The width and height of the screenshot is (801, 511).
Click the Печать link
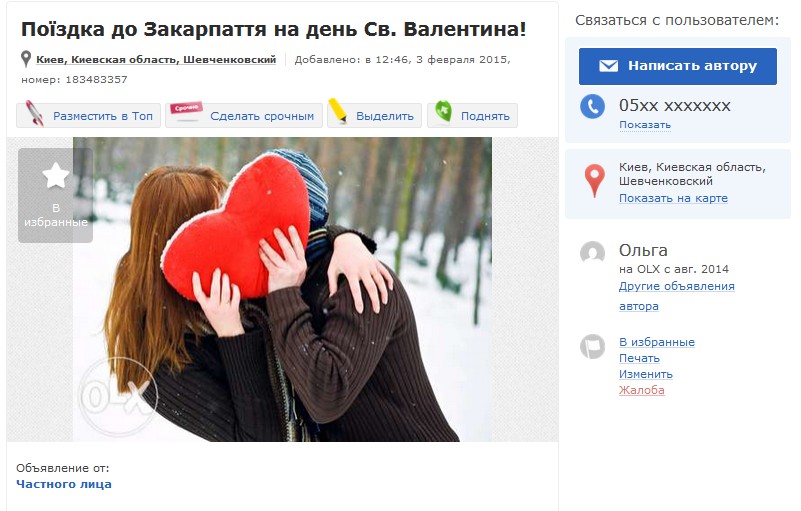[639, 358]
